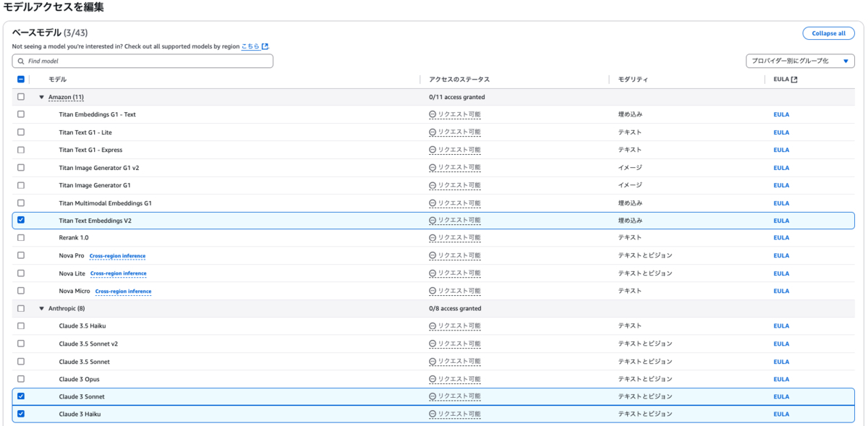The height and width of the screenshot is (426, 868).
Task: Check the Rerank 1.0 checkbox
Action: [x=20, y=237]
